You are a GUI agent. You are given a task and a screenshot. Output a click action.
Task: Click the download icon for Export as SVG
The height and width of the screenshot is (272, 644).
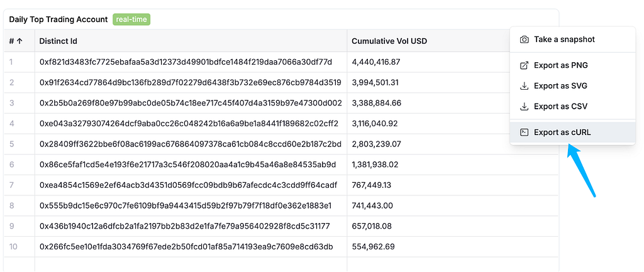pyautogui.click(x=524, y=85)
